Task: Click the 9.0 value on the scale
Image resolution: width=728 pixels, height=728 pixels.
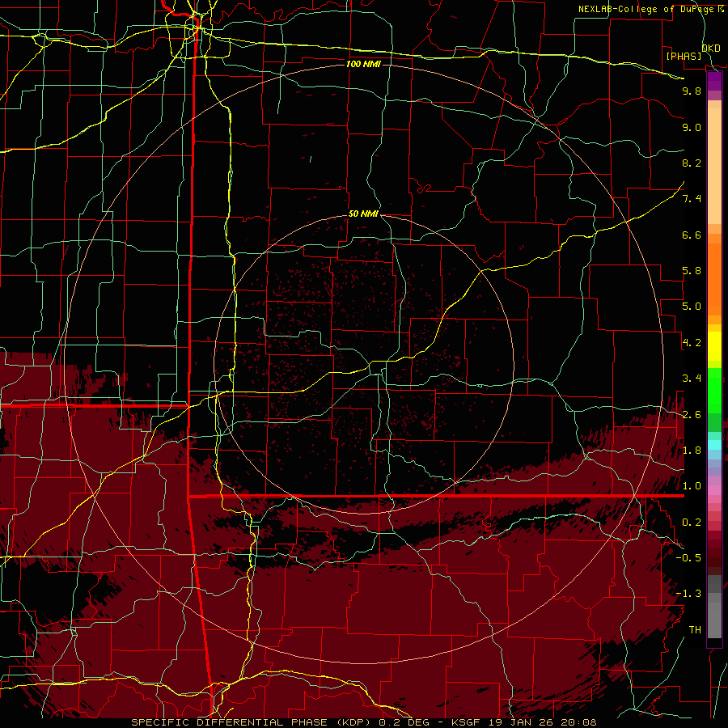Action: (692, 127)
